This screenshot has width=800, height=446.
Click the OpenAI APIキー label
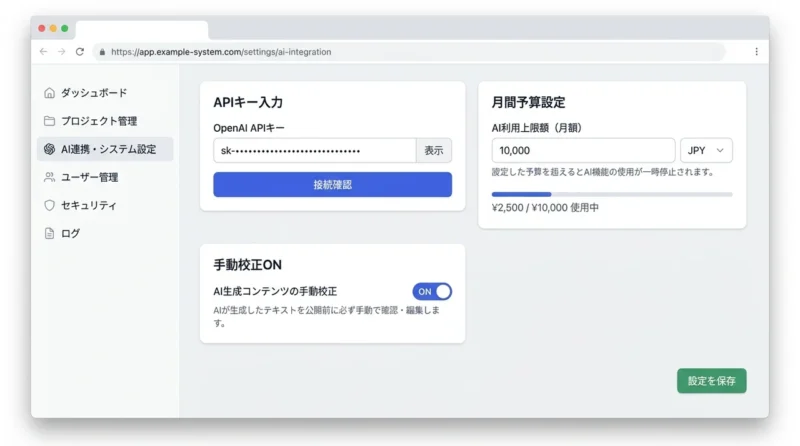[x=249, y=128]
